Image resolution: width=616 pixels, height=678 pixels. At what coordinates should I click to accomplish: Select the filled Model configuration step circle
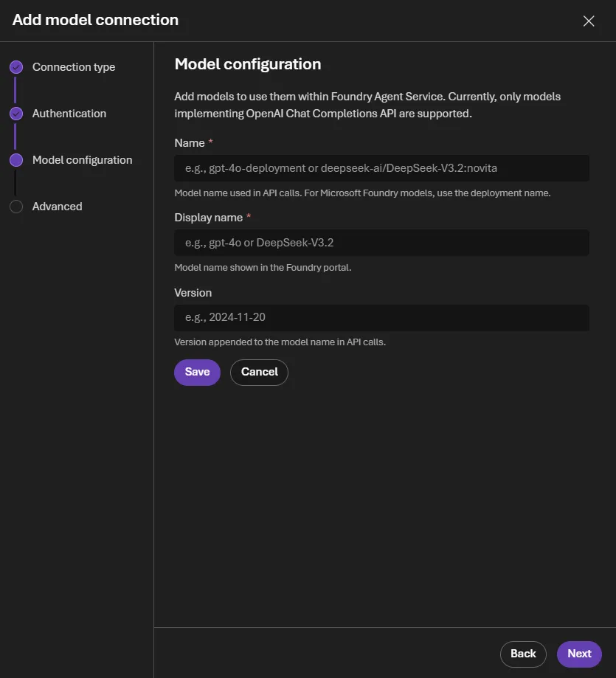coord(16,160)
